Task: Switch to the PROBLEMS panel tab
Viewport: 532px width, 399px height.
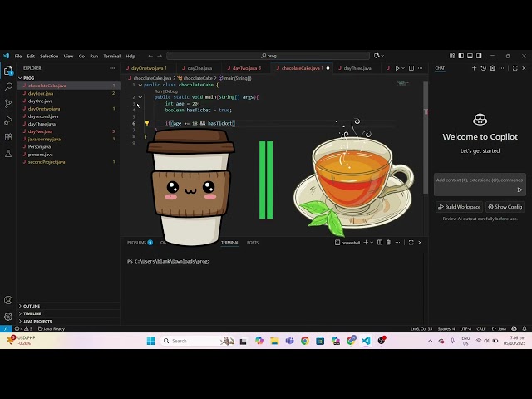Action: (140, 242)
